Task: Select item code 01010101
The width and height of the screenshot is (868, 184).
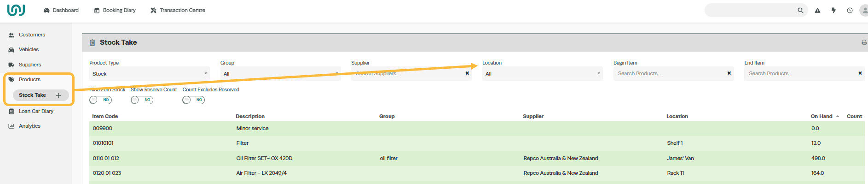Action: (x=103, y=143)
